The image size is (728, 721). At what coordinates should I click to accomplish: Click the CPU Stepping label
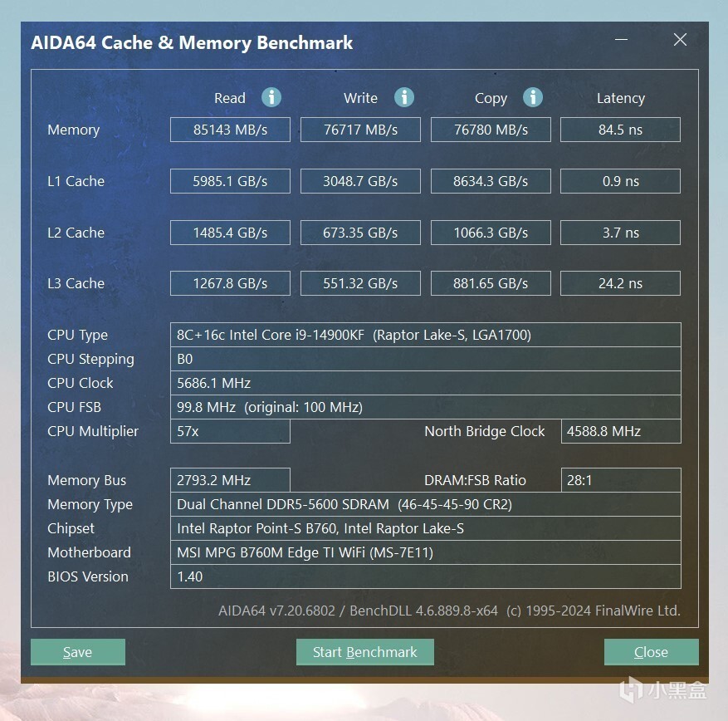[90, 360]
